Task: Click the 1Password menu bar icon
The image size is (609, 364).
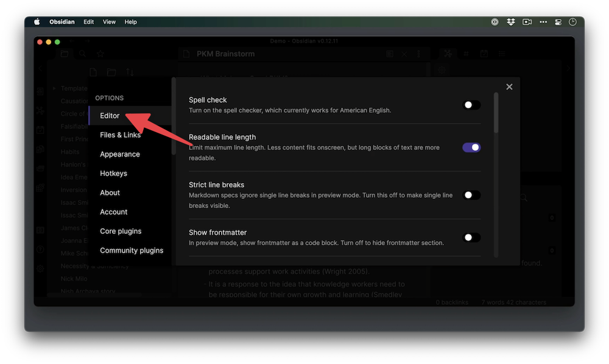Action: coord(495,22)
